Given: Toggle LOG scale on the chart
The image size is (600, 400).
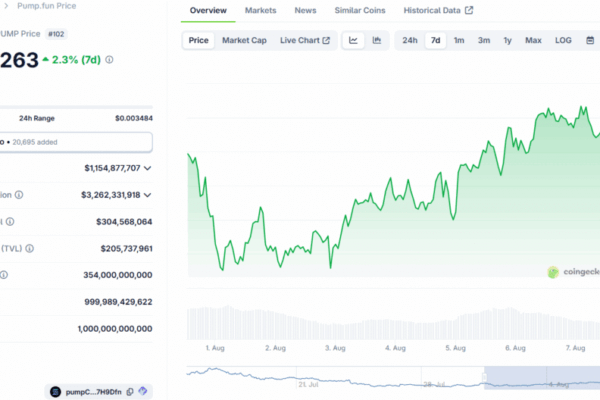Looking at the screenshot, I should (x=563, y=40).
